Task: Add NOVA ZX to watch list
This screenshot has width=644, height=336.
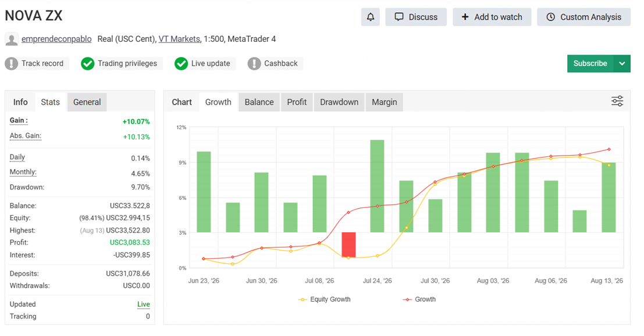Action: coord(492,17)
